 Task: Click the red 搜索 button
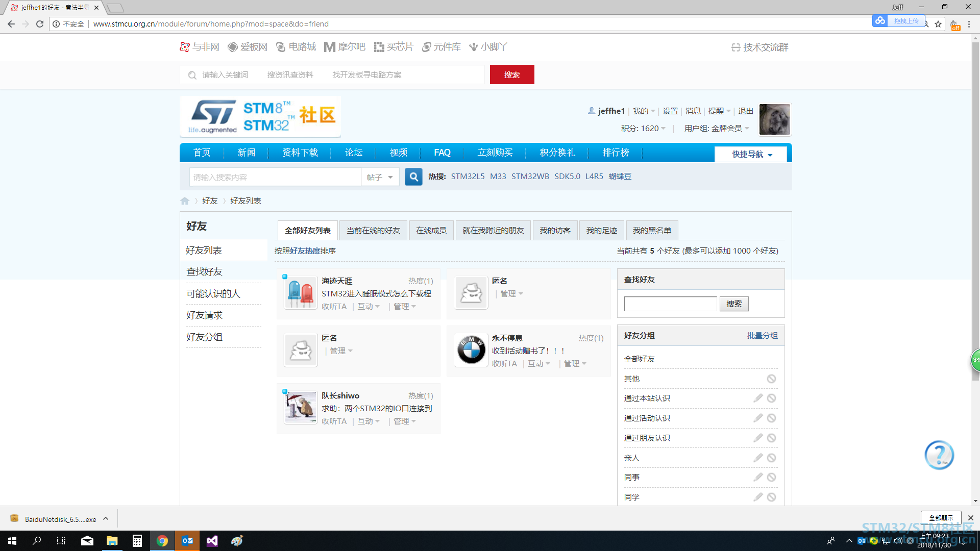tap(512, 74)
